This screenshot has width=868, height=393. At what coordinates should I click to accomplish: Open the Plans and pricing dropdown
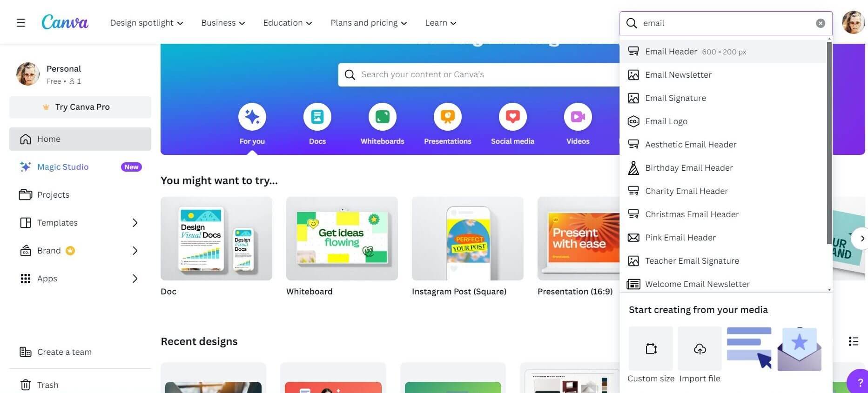pyautogui.click(x=369, y=23)
